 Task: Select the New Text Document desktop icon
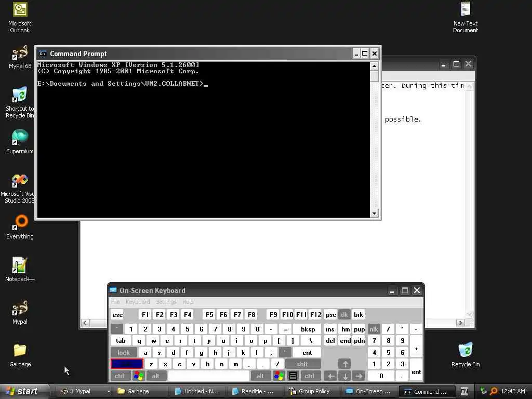[465, 17]
